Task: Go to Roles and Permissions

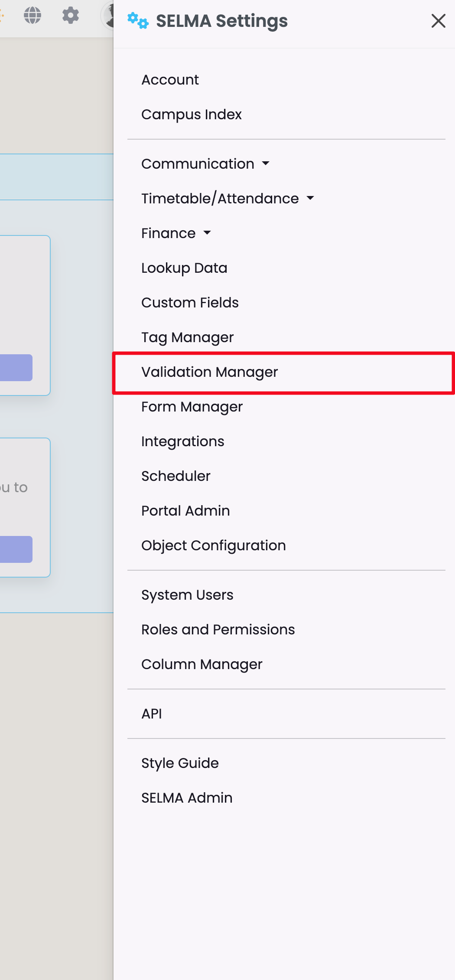Action: (218, 630)
